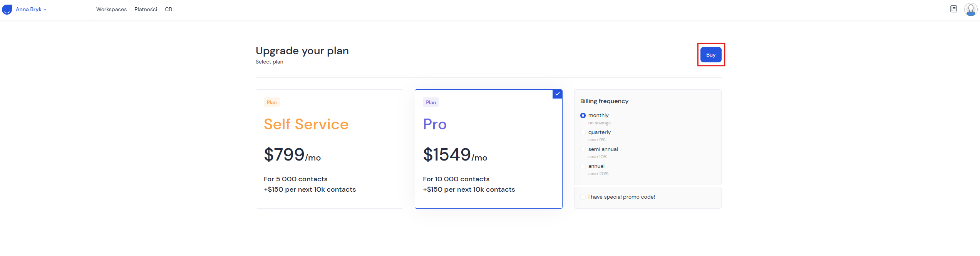This screenshot has height=256, width=980.
Task: Select the Pro plan card
Action: click(x=488, y=149)
